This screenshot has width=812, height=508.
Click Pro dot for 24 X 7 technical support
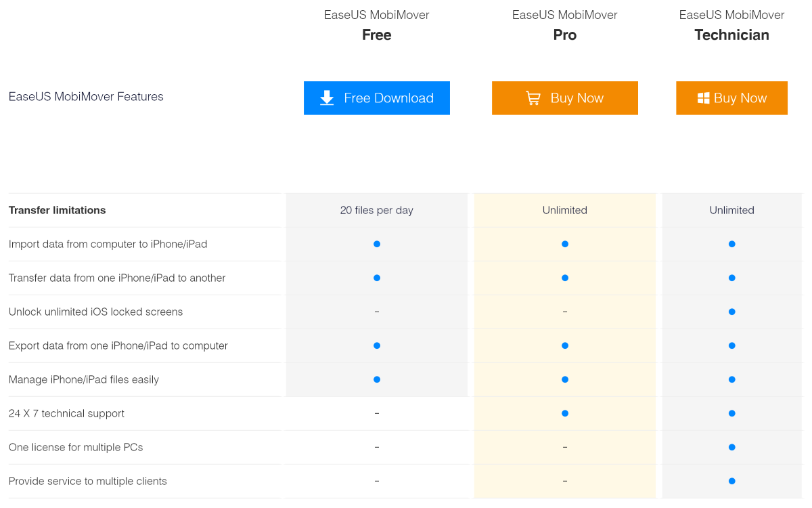tap(564, 413)
